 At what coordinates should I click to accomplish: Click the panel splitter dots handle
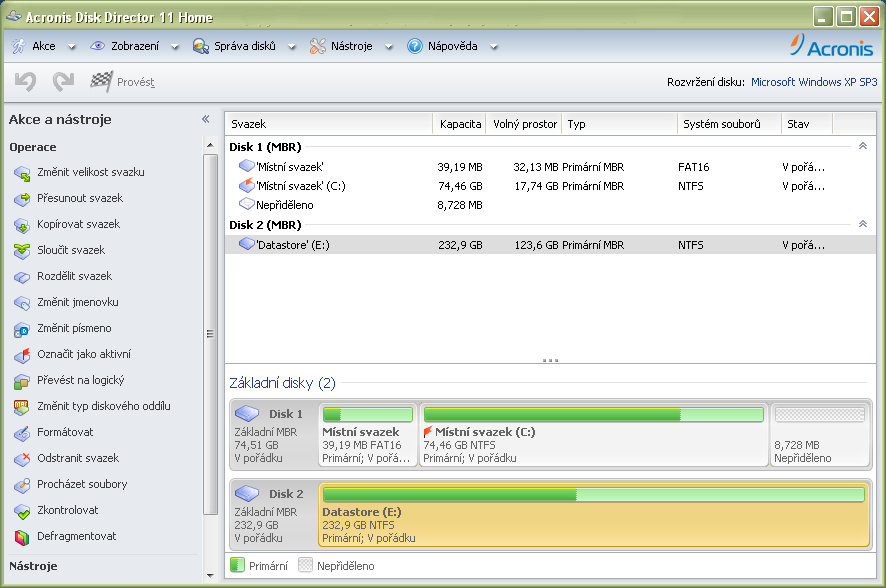(x=550, y=360)
